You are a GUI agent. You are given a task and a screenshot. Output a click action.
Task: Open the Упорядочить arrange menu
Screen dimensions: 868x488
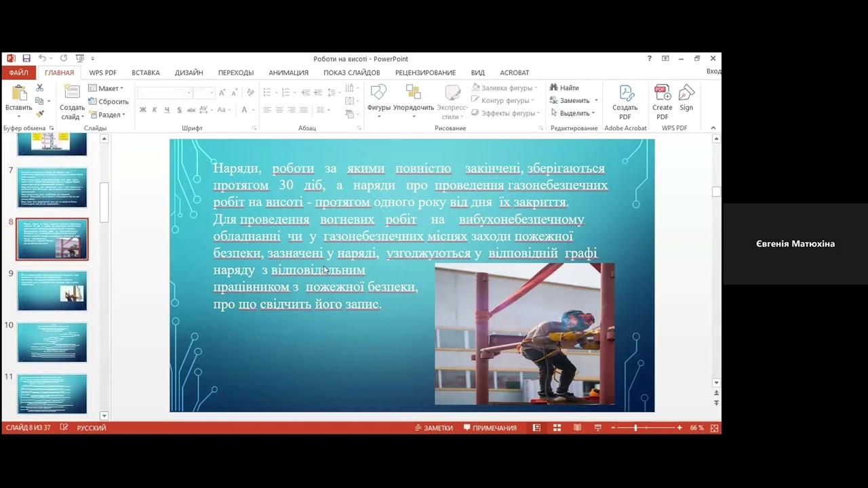pos(413,100)
